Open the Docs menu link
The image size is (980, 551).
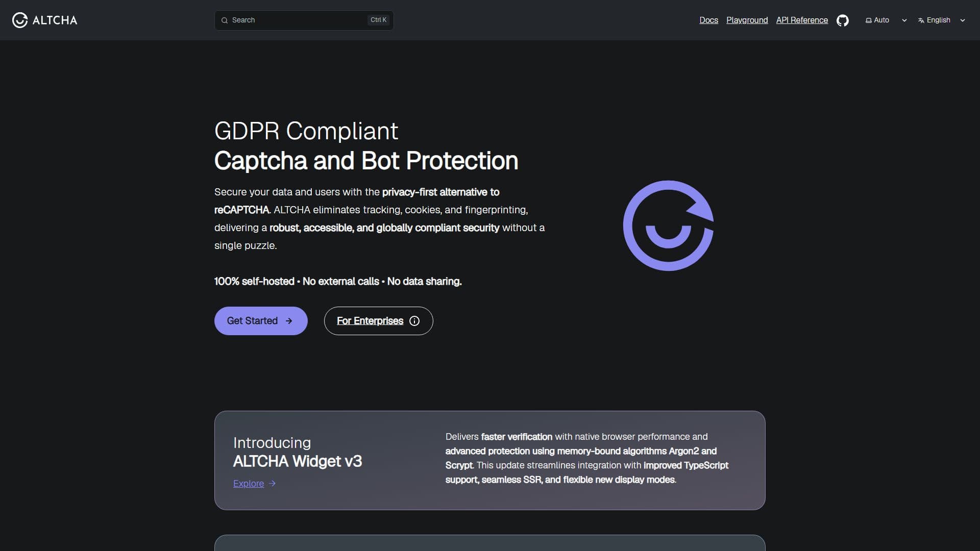(x=708, y=20)
